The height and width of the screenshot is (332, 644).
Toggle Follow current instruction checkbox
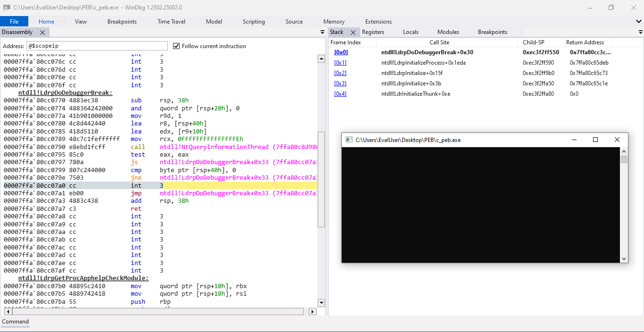177,46
